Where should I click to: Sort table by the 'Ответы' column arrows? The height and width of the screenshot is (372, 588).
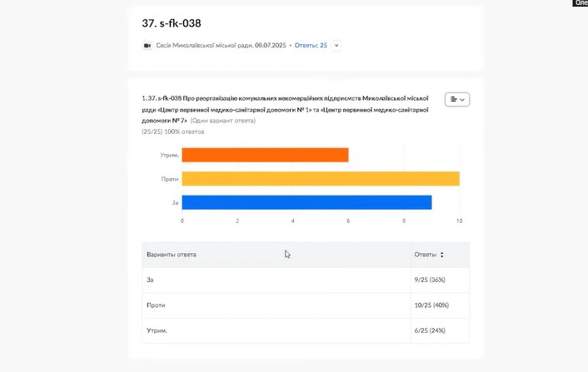point(441,255)
